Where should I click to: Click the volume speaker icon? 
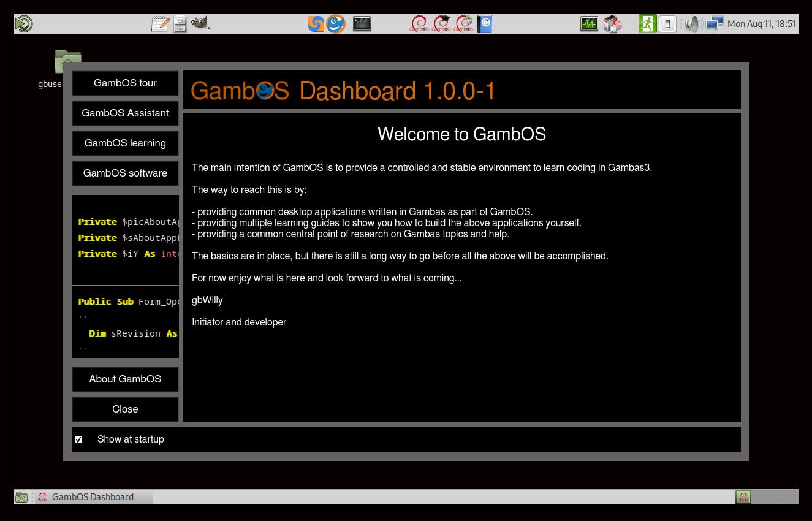[691, 24]
